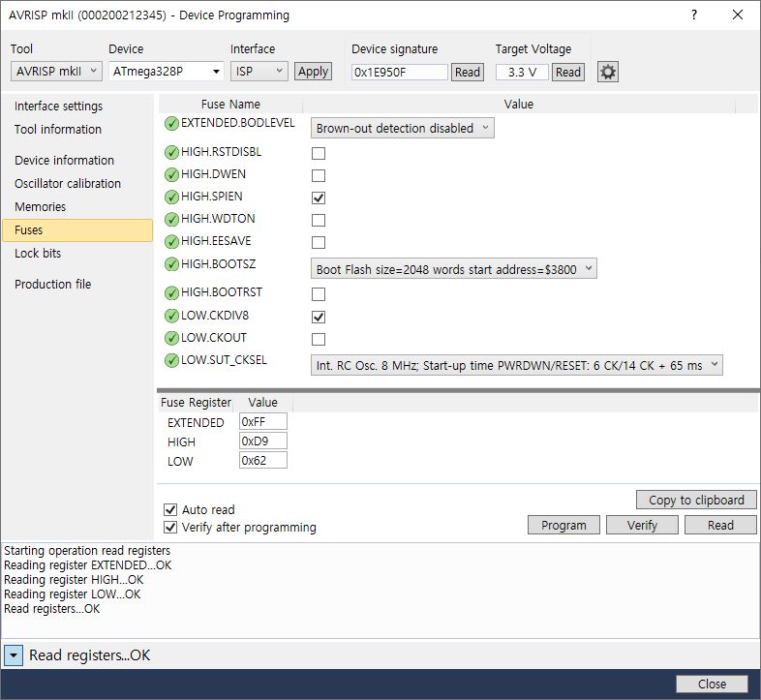Toggle the Auto read checkbox
This screenshot has height=700, width=761.
pyautogui.click(x=170, y=509)
